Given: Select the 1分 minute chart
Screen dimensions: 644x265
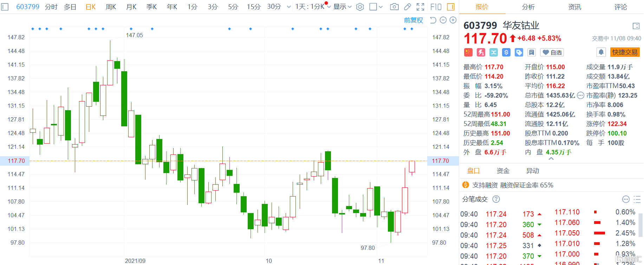Looking at the screenshot, I should click(193, 7).
